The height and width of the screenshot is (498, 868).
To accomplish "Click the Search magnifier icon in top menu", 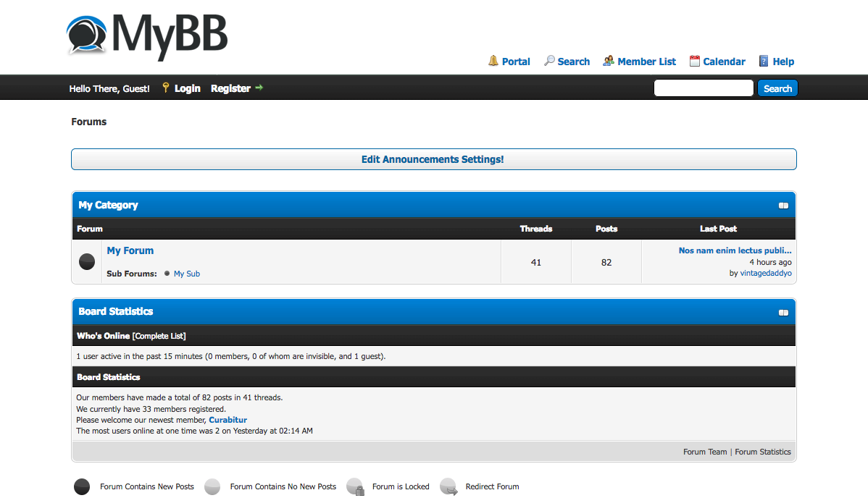I will tap(549, 61).
